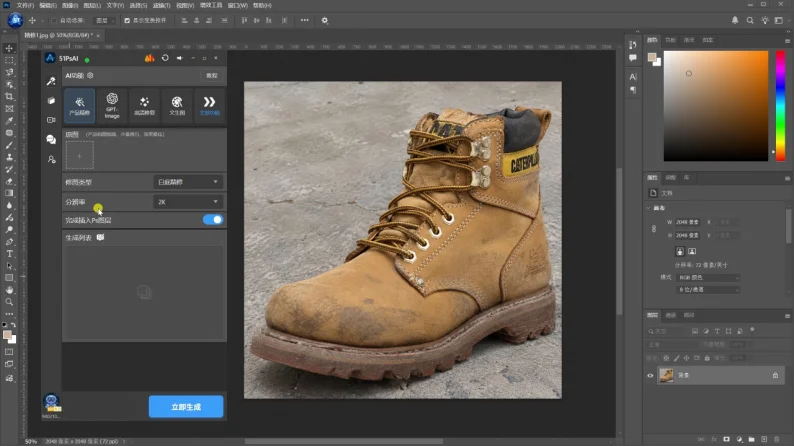Open the 文件(F) menu
The height and width of the screenshot is (447, 794).
pos(25,6)
